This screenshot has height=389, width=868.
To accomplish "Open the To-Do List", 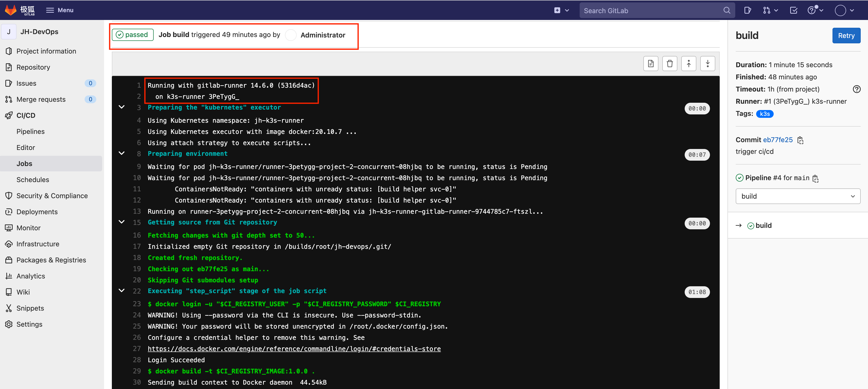I will tap(794, 10).
